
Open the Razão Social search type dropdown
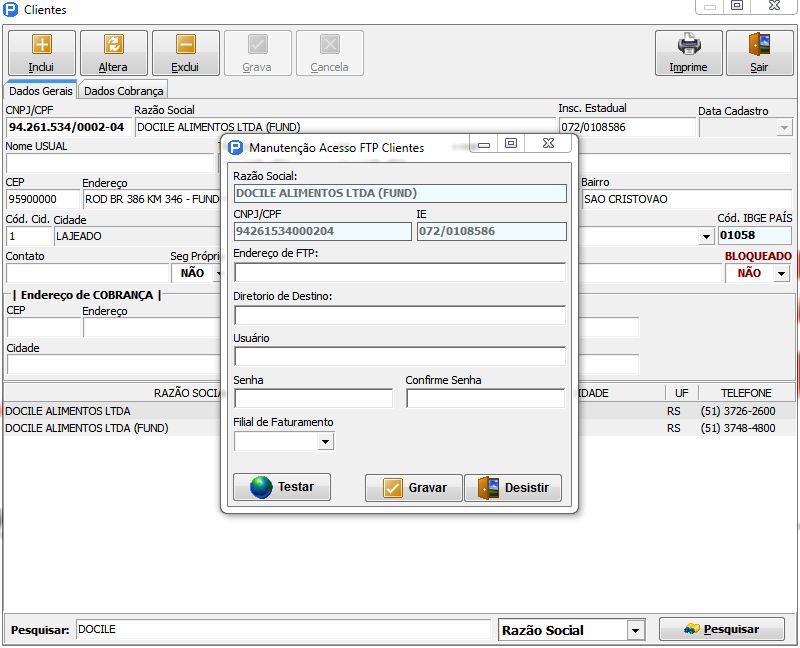pos(635,631)
